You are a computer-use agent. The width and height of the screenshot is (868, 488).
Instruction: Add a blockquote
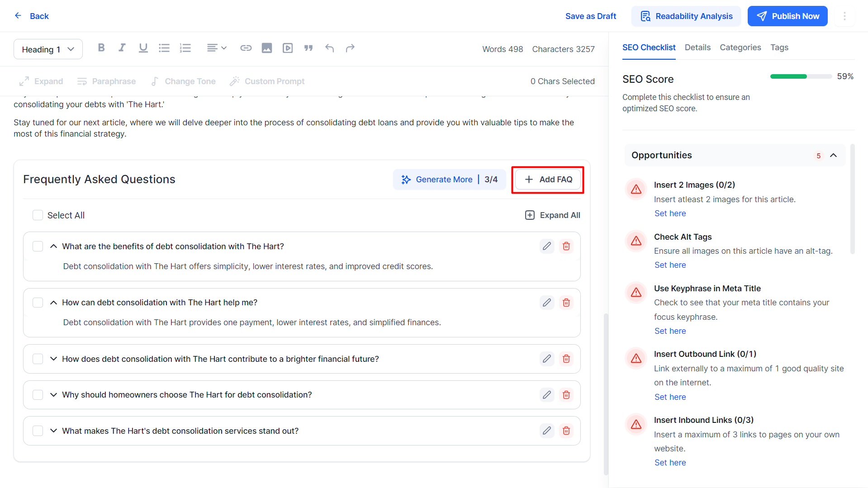tap(308, 48)
